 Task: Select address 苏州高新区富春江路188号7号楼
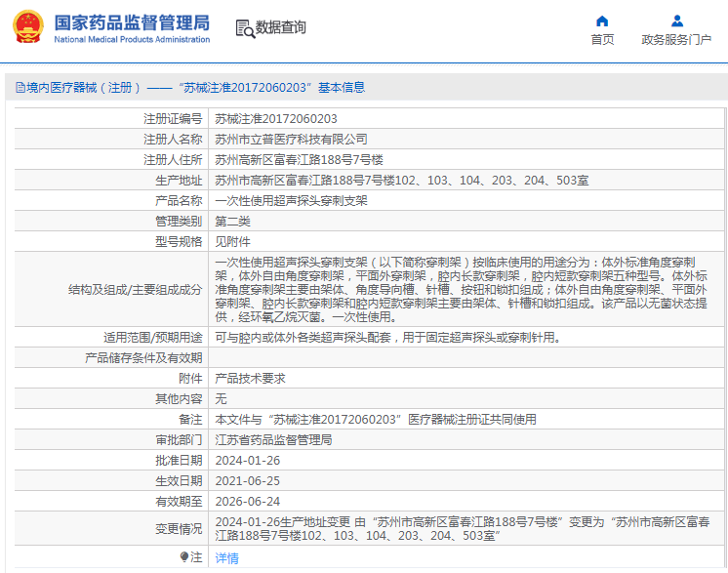tap(299, 160)
